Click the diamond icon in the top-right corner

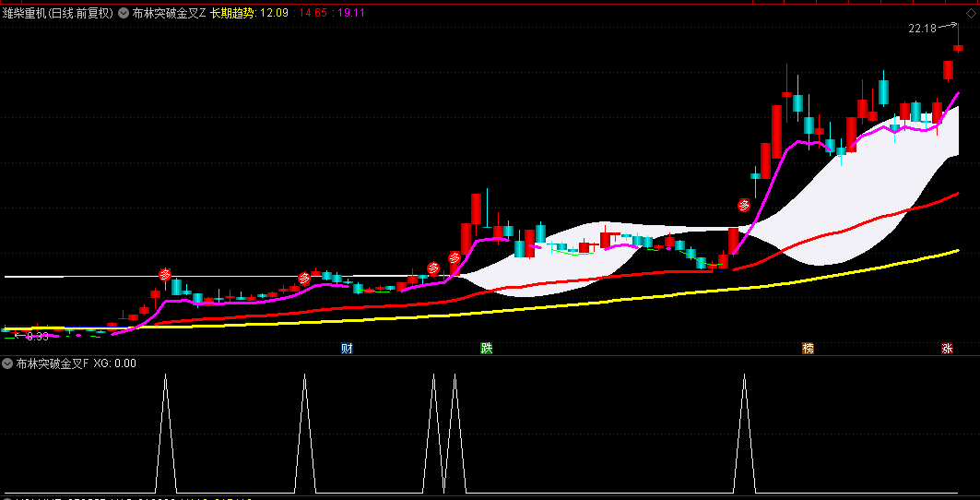coord(971,14)
